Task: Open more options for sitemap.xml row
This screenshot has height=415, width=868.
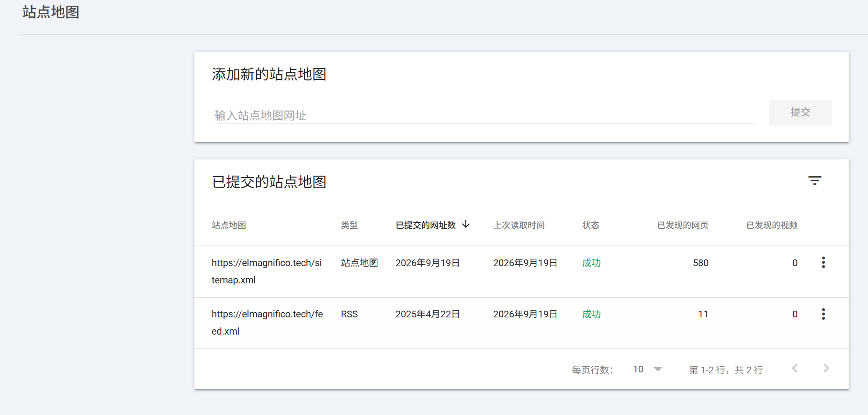Action: coord(823,262)
